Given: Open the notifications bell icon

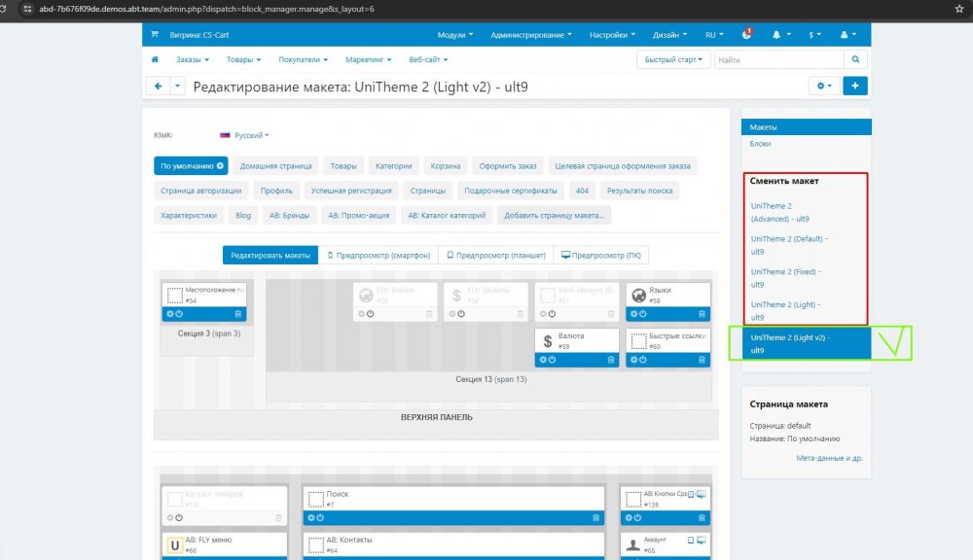Looking at the screenshot, I should [x=776, y=34].
